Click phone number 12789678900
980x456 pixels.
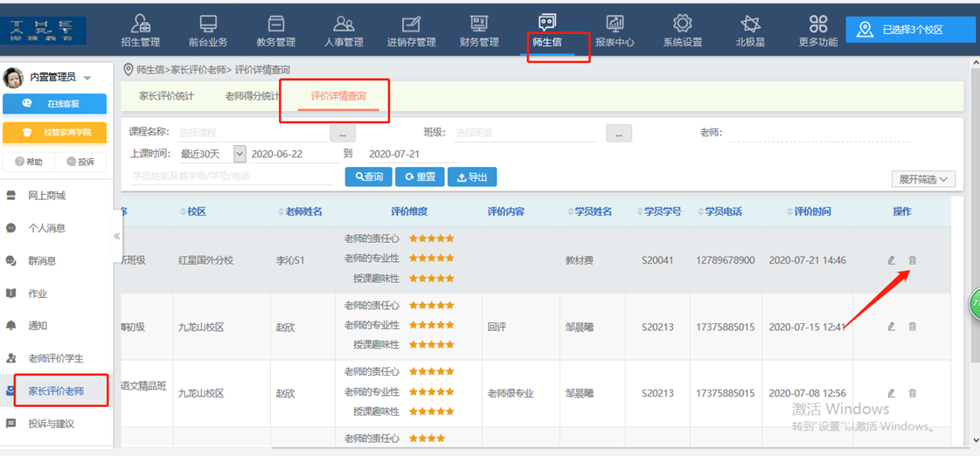pyautogui.click(x=725, y=259)
